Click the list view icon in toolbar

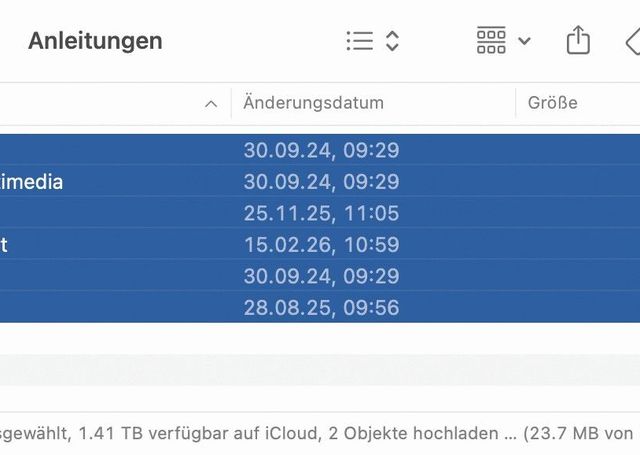point(359,41)
